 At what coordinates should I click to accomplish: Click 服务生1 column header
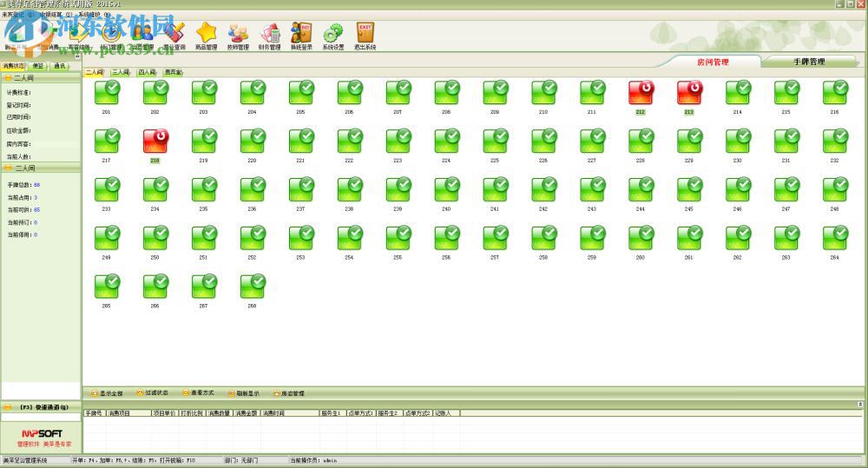pos(332,413)
